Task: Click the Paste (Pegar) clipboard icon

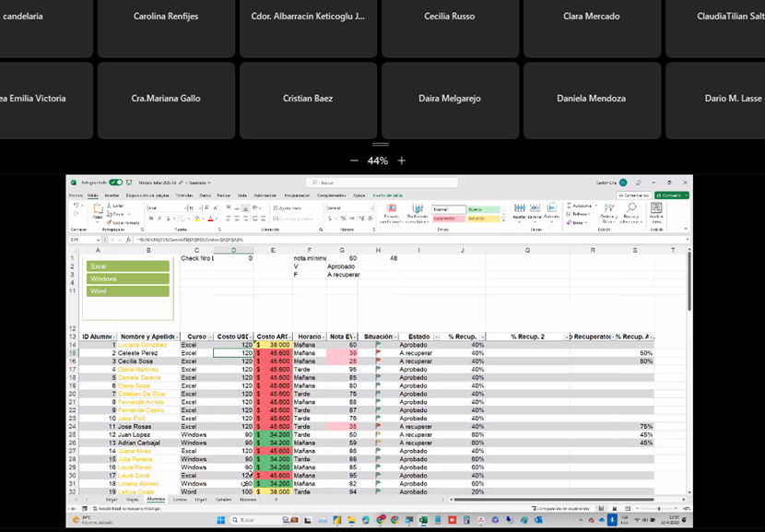Action: point(98,209)
